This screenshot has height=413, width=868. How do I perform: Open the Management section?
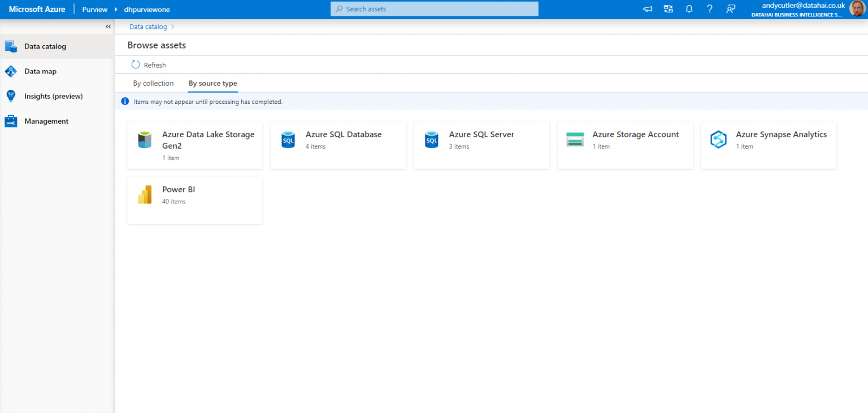[46, 121]
